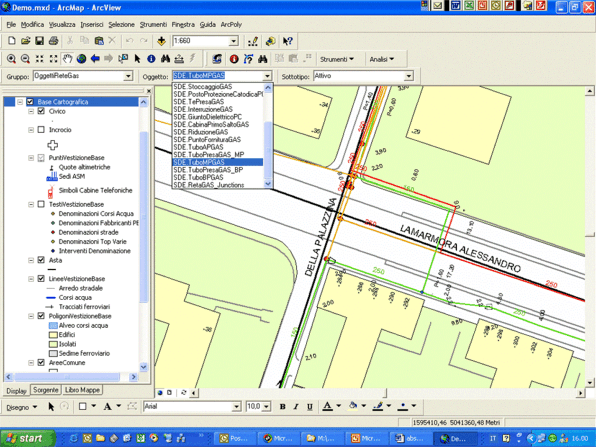The width and height of the screenshot is (596, 447).
Task: Collapse the Base Cartografica group
Action: (x=20, y=102)
